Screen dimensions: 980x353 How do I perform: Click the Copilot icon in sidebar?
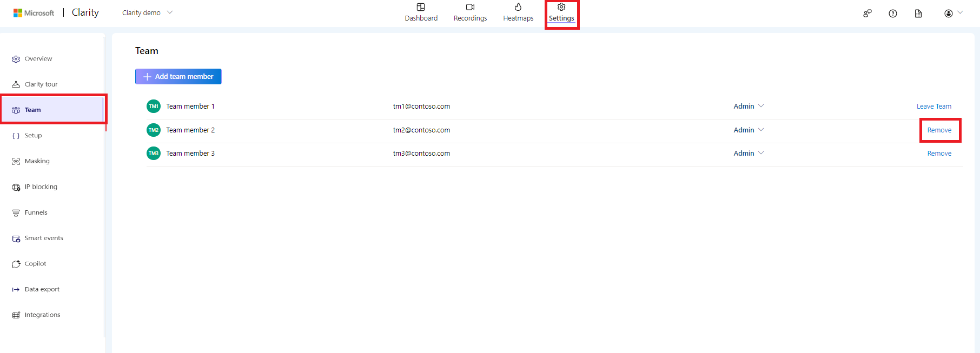click(x=16, y=264)
